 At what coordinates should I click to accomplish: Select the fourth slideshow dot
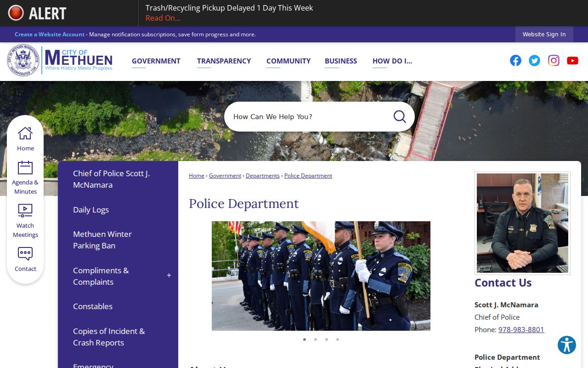[338, 339]
